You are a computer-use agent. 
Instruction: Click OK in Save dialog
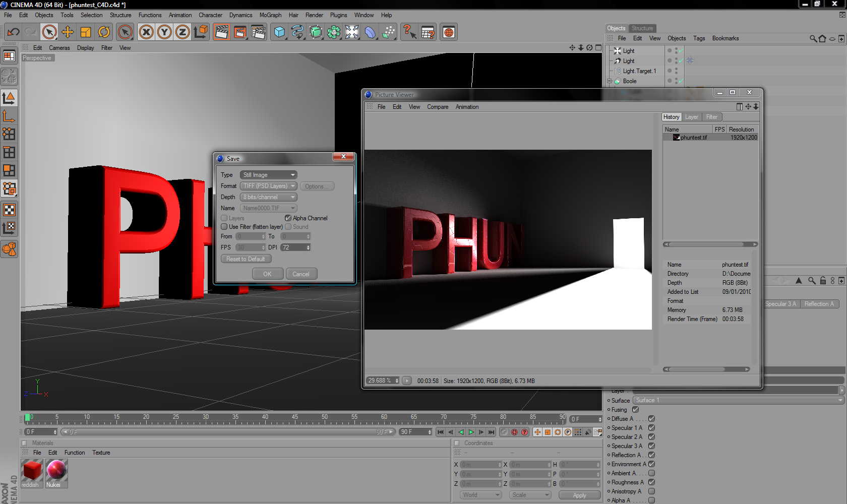pos(267,274)
